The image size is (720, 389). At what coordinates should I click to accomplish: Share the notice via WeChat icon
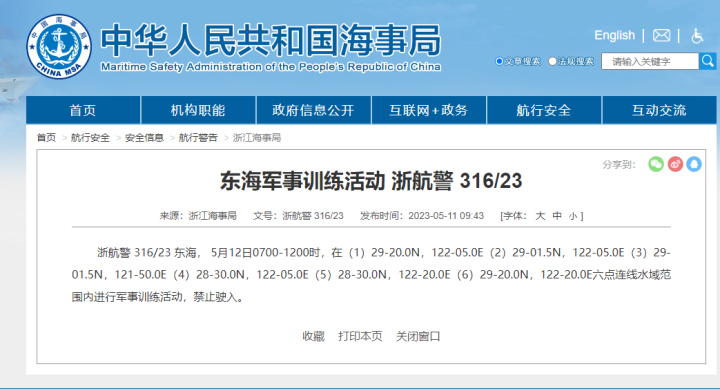(x=656, y=164)
